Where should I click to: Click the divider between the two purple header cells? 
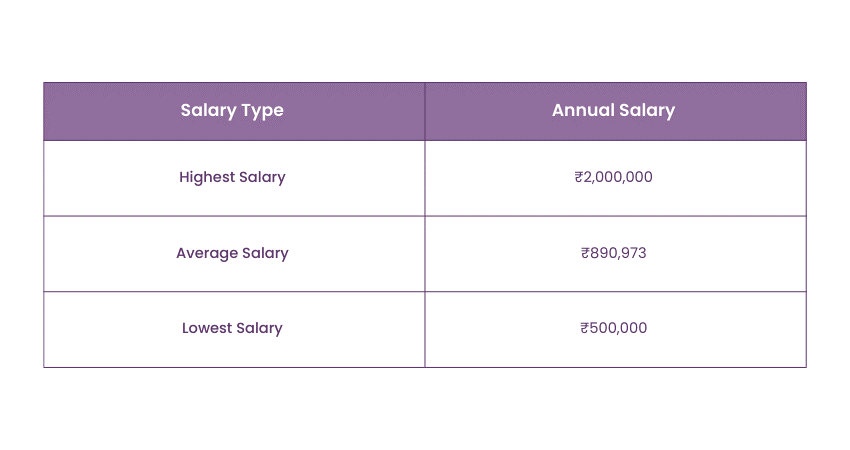coord(425,111)
